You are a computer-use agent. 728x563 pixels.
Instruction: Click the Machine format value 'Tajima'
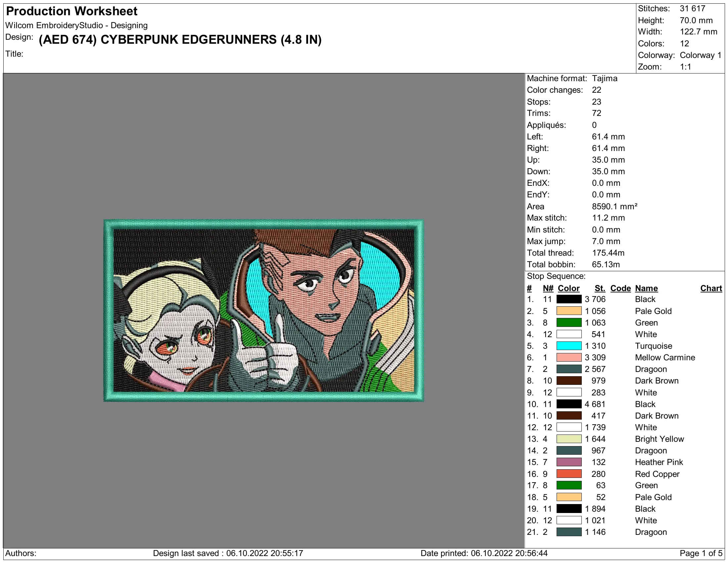605,78
